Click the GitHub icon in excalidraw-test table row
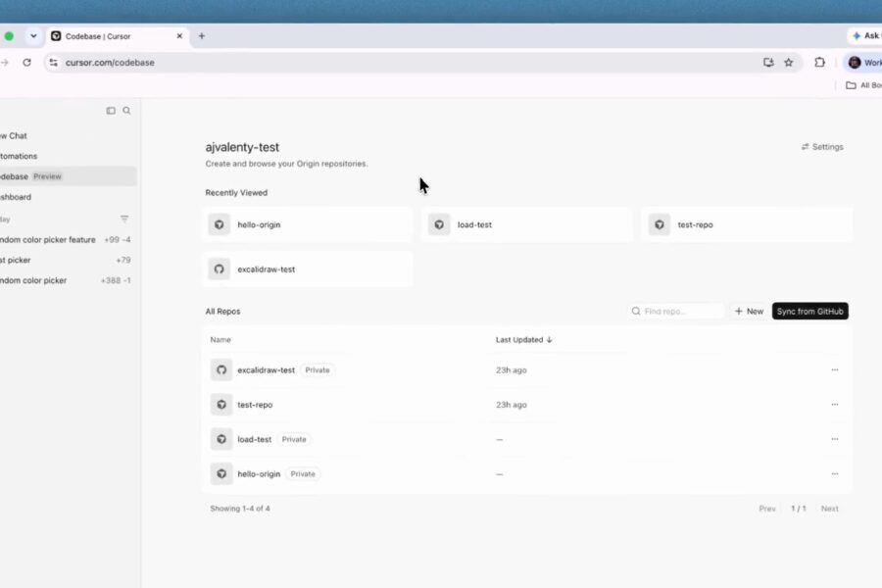Viewport: 882px width, 588px height. click(221, 369)
